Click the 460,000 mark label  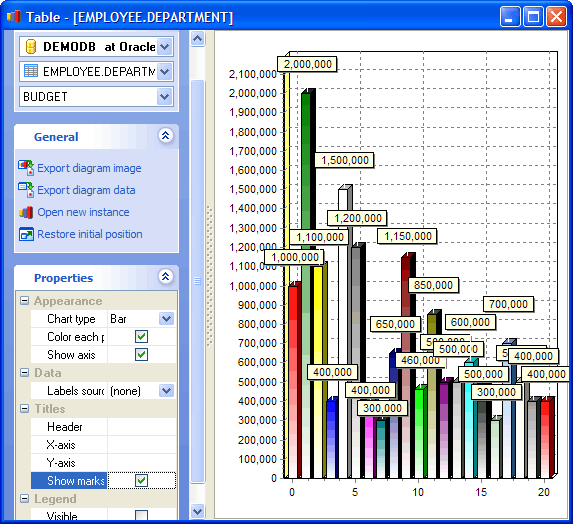420,360
